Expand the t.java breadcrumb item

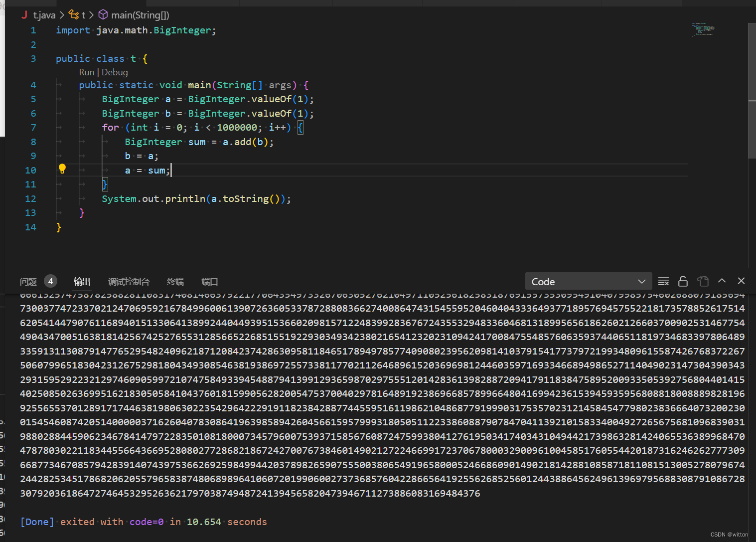44,15
